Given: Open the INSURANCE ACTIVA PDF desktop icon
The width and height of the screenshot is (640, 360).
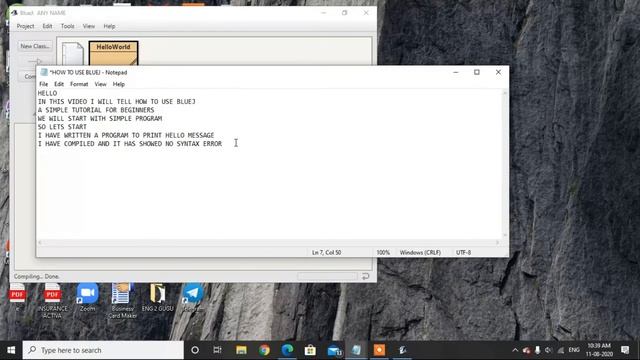Looking at the screenshot, I should [52, 301].
